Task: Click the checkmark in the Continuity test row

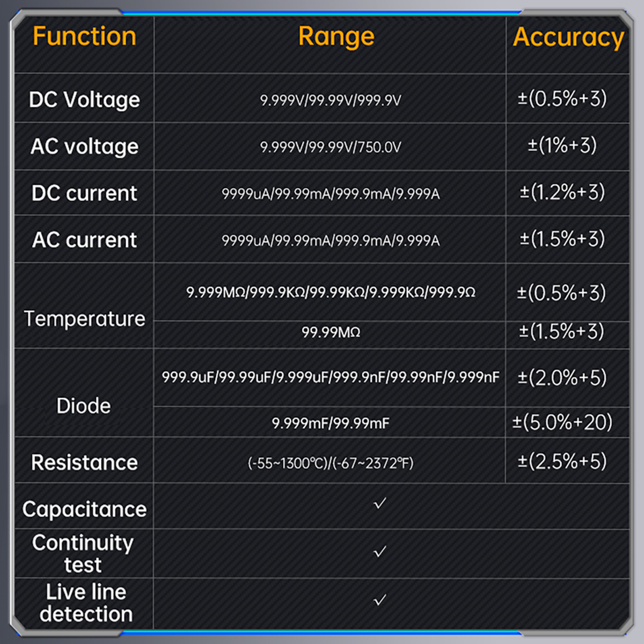Action: [x=380, y=552]
